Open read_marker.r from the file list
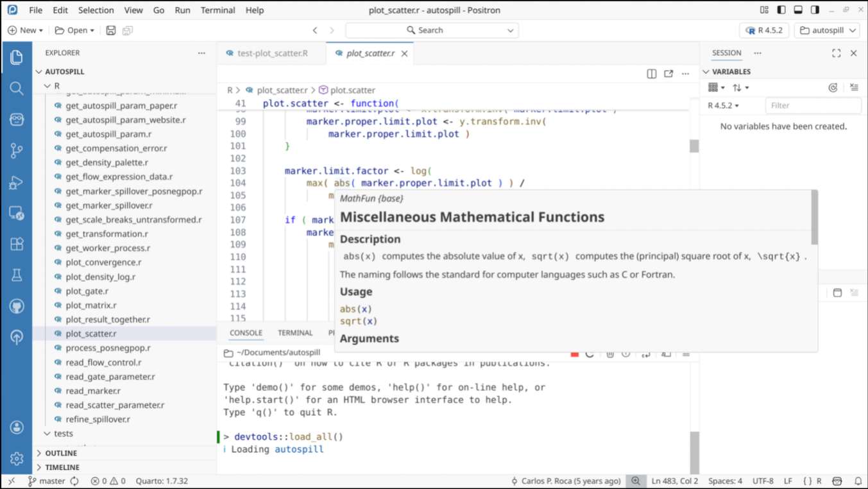This screenshot has width=868, height=489. point(92,391)
